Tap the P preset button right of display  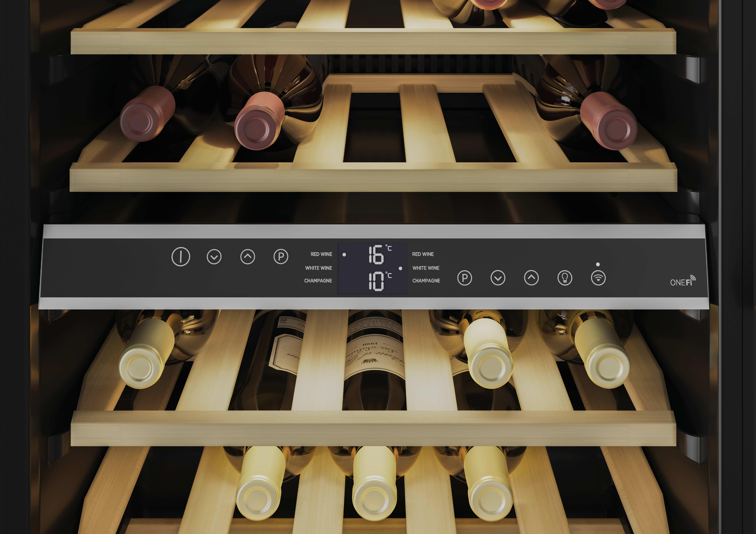(465, 278)
